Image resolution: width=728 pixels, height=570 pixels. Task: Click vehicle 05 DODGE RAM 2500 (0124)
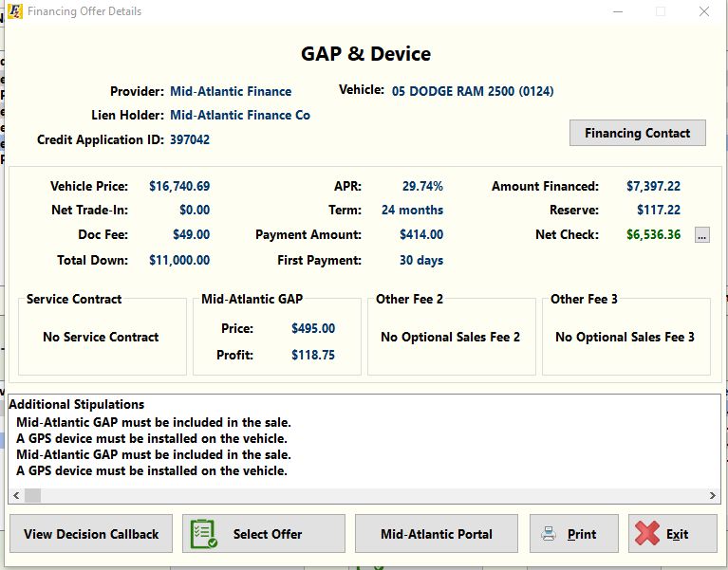(473, 91)
